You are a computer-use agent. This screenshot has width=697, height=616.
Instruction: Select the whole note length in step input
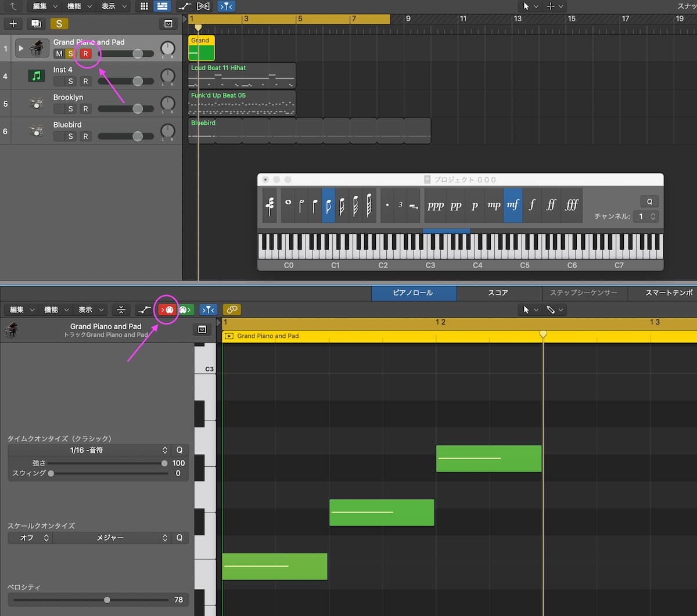click(x=288, y=205)
